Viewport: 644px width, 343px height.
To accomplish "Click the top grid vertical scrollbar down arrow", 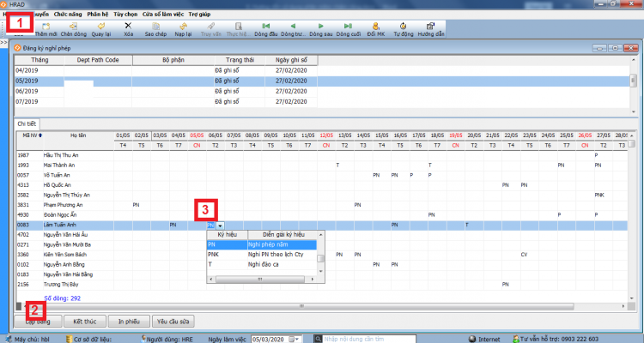I will [x=633, y=111].
